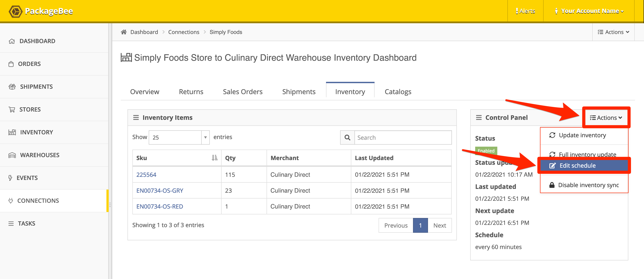This screenshot has height=279, width=644.
Task: Switch to the Shipments tab
Action: pyautogui.click(x=299, y=92)
